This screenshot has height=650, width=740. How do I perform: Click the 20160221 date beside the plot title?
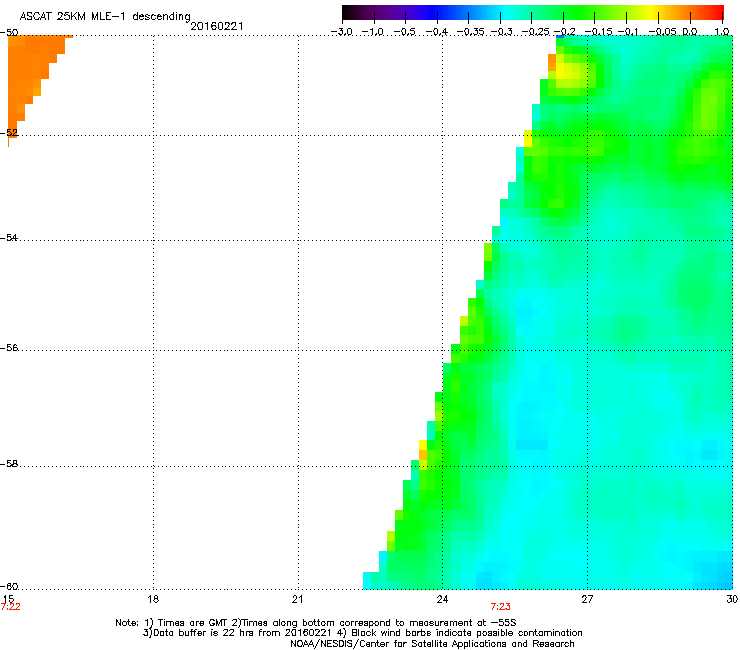pos(217,26)
